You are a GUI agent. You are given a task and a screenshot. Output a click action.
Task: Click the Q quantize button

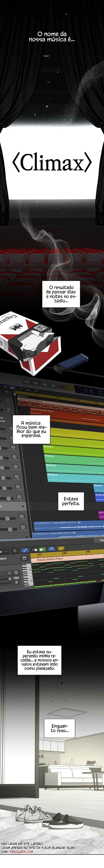pos(16,573)
